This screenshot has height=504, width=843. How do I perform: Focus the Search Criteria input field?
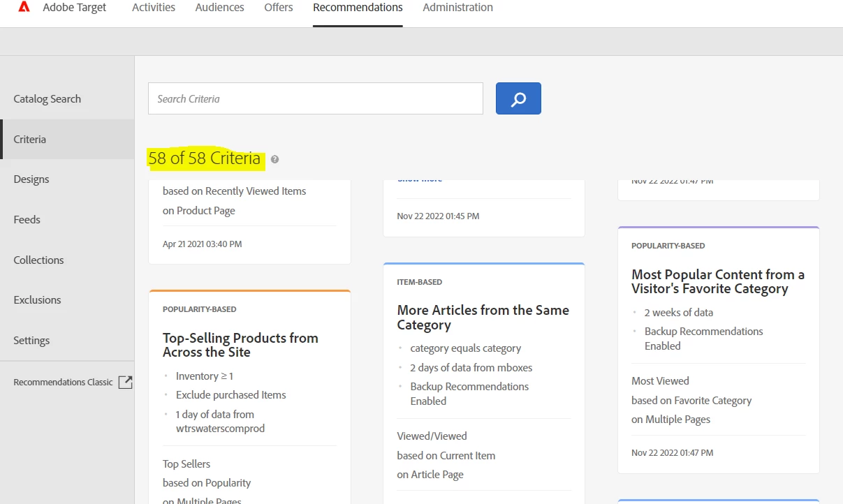316,98
